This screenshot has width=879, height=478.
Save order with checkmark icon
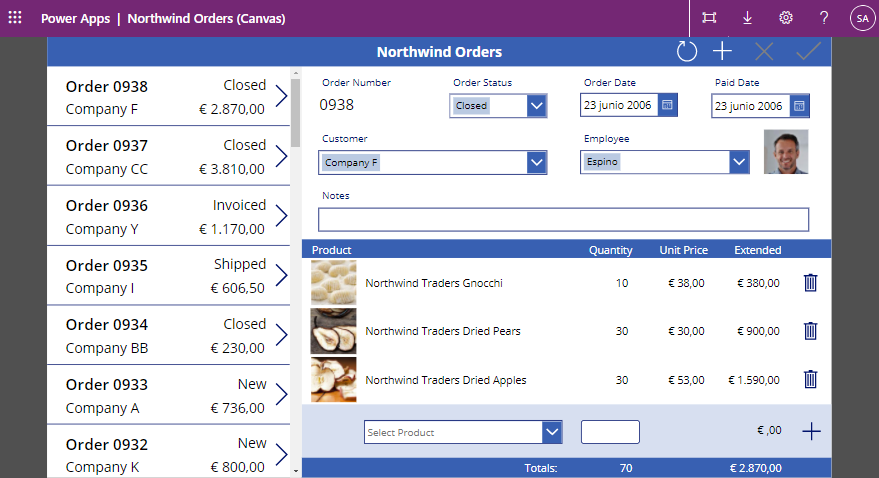808,52
